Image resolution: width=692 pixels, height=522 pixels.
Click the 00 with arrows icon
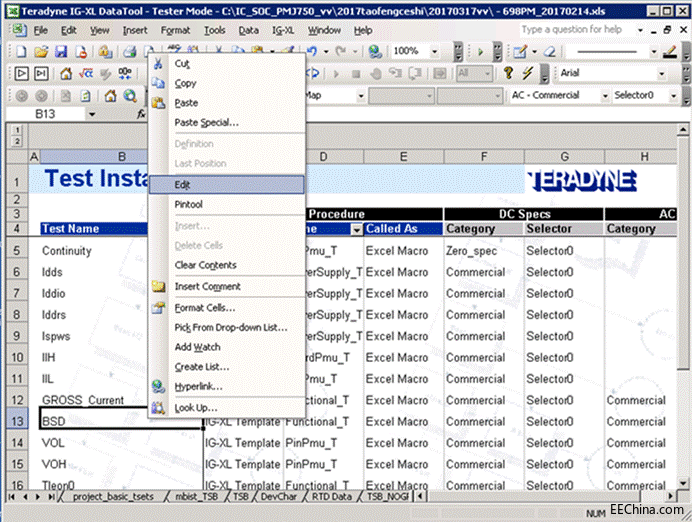point(125,73)
